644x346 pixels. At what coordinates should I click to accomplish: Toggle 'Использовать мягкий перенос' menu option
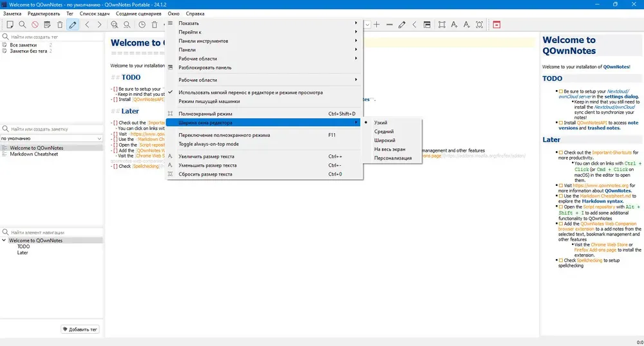[x=263, y=93]
